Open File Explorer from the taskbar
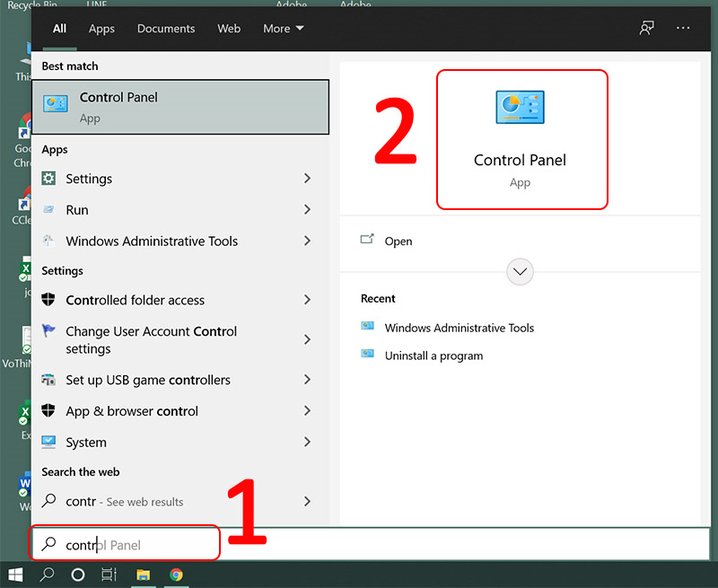Image resolution: width=718 pixels, height=588 pixels. tap(143, 574)
